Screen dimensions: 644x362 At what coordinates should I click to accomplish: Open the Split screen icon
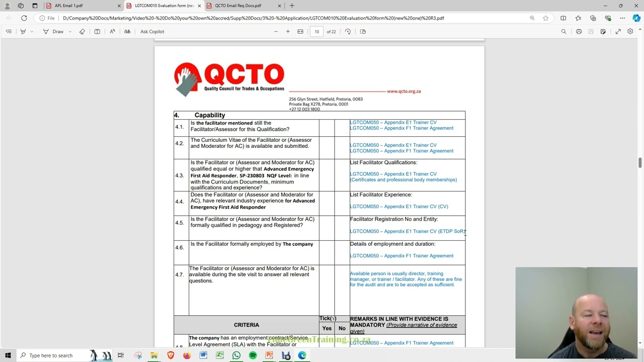coord(563,18)
